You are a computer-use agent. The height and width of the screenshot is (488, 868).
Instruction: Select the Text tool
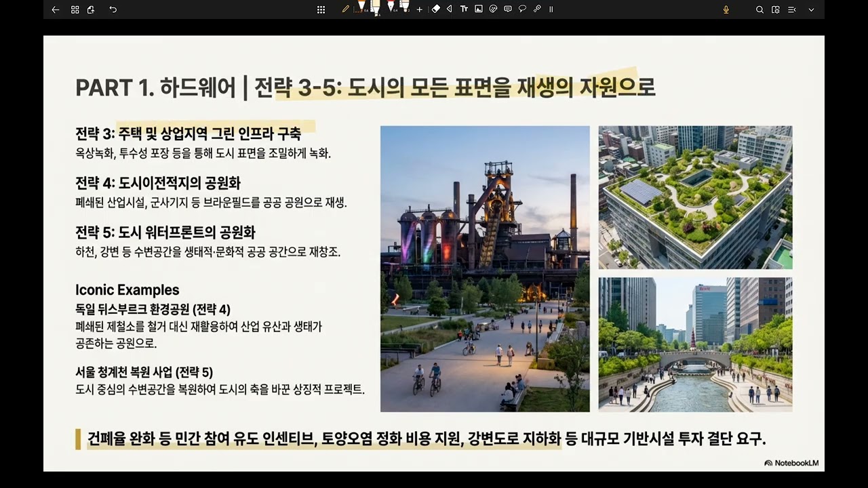(x=464, y=9)
